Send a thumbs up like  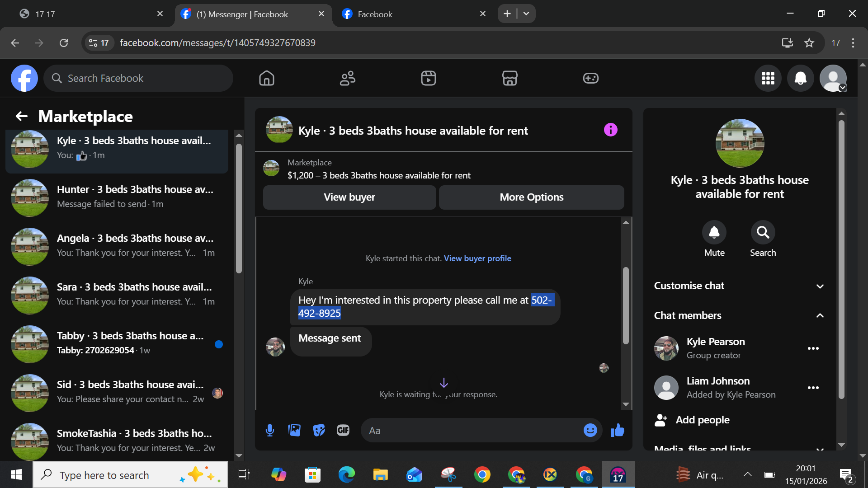coord(617,430)
